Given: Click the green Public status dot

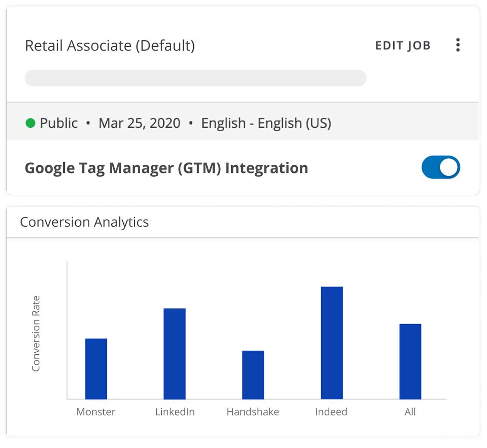Looking at the screenshot, I should pos(30,123).
